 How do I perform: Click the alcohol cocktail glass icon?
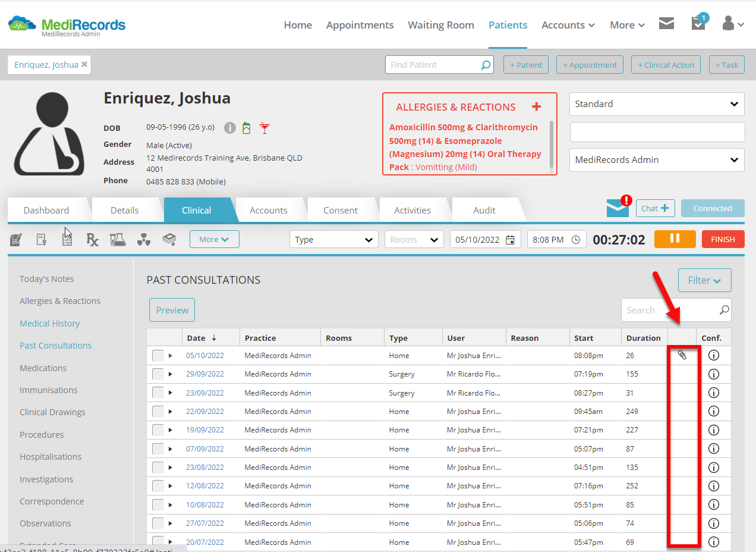pos(264,128)
